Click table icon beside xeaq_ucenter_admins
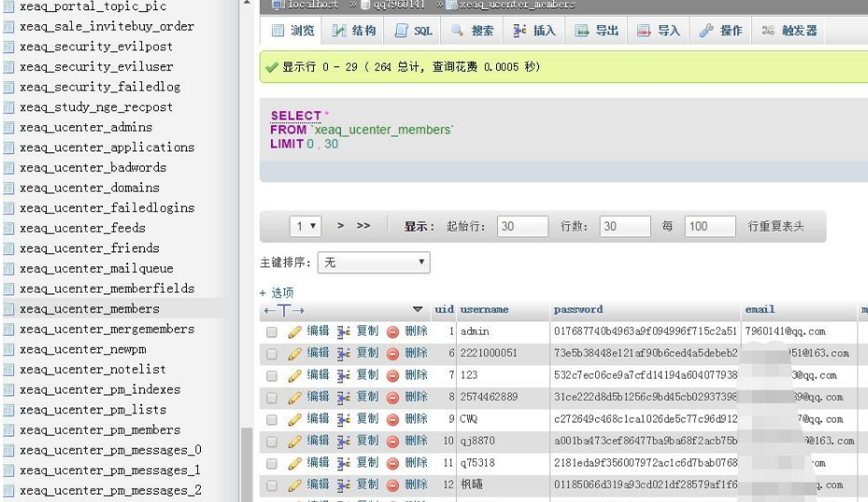 pyautogui.click(x=8, y=127)
